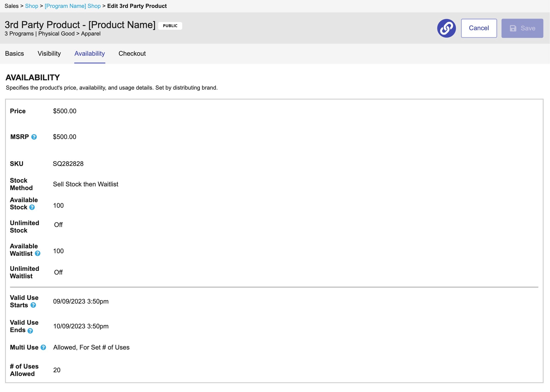This screenshot has width=550, height=392.
Task: Click the round chain link icon button
Action: (446, 28)
